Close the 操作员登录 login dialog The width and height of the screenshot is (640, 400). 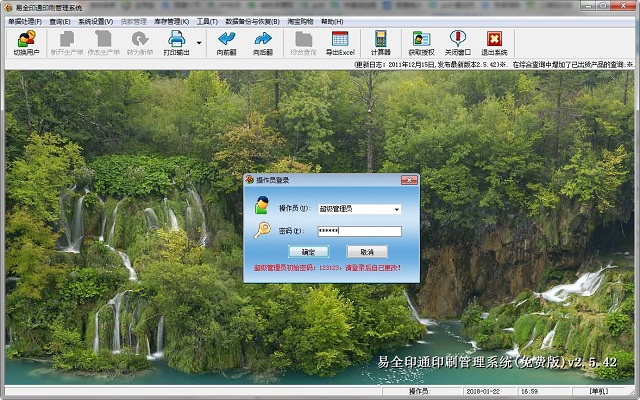pyautogui.click(x=408, y=180)
